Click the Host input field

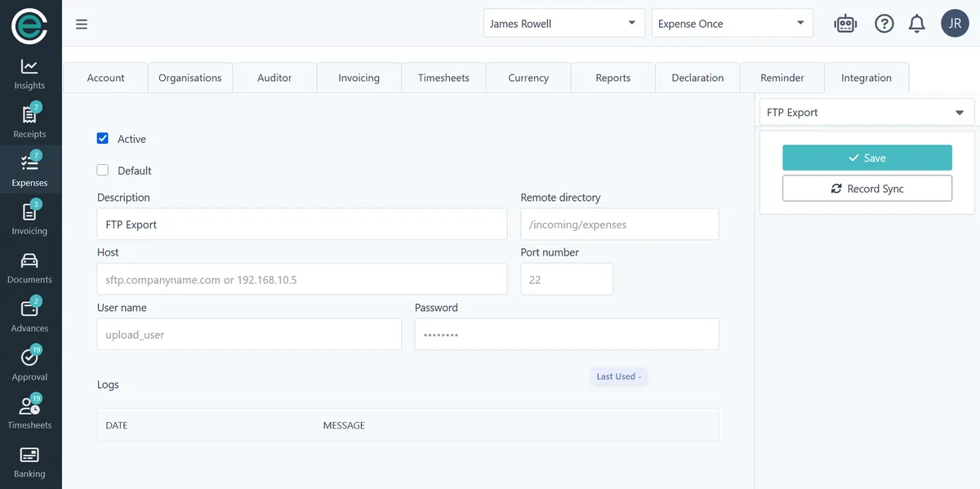(302, 279)
